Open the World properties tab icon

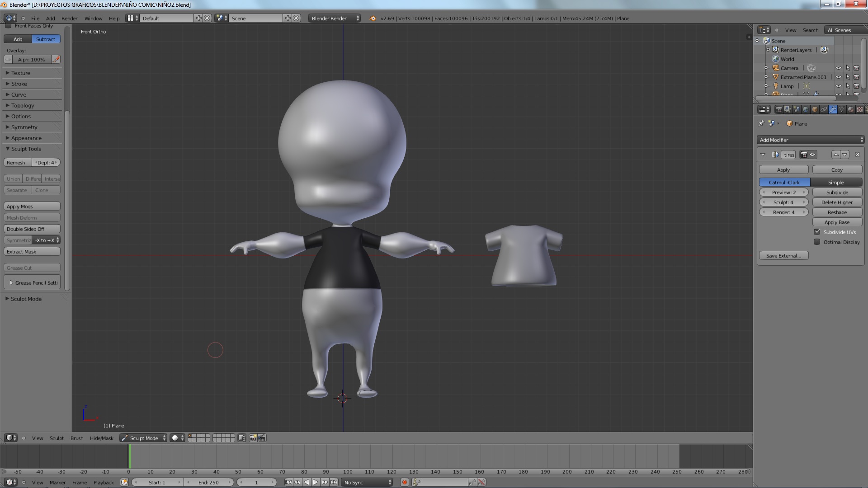point(806,109)
